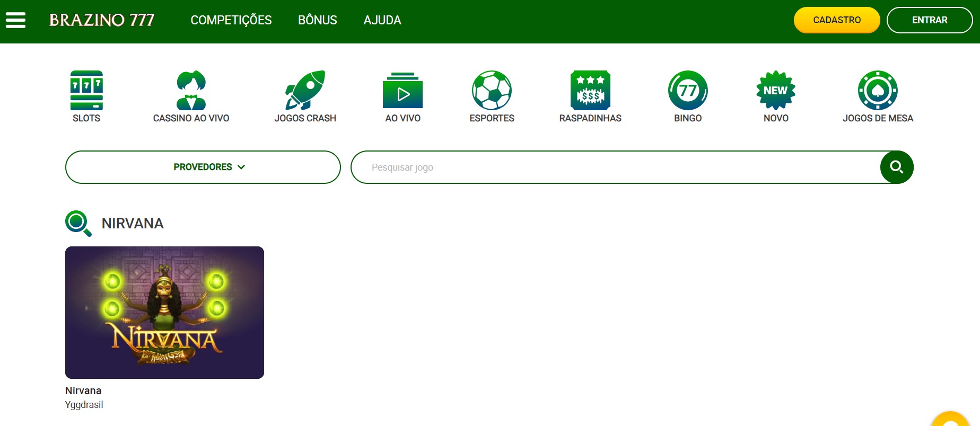Click the Esportes label text
Screen dimensions: 980x426
492,118
